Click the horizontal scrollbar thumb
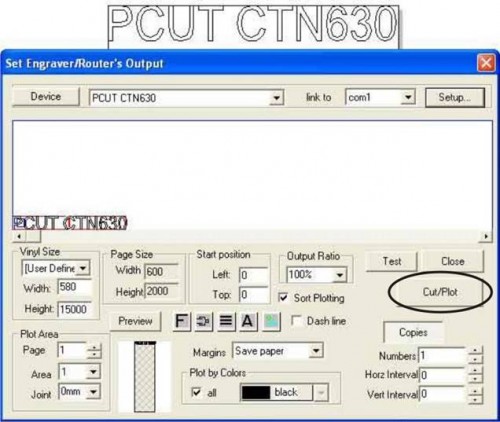500x422 pixels. [33, 236]
